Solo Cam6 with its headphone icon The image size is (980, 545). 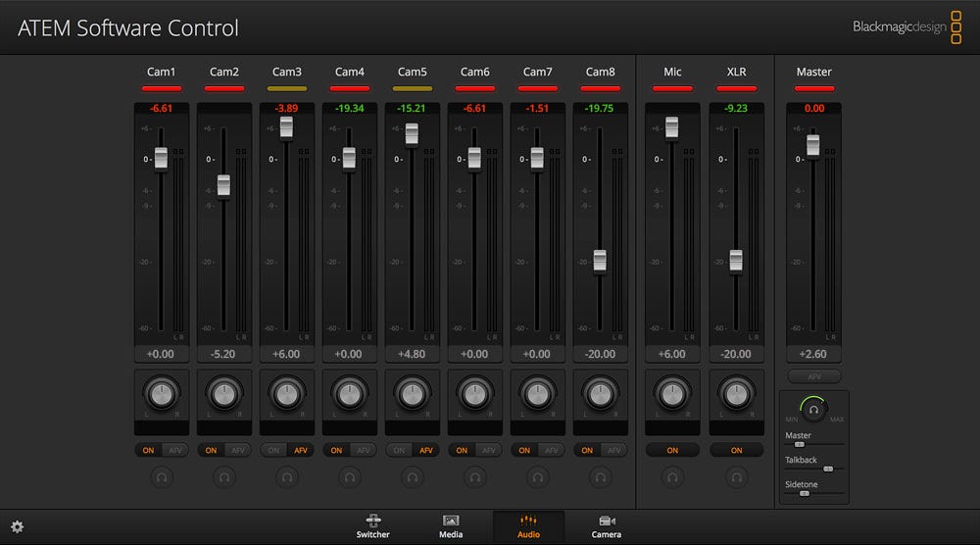point(475,477)
